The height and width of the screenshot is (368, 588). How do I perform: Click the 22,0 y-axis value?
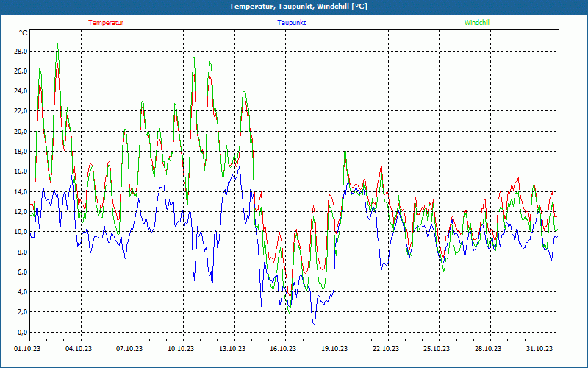point(21,111)
